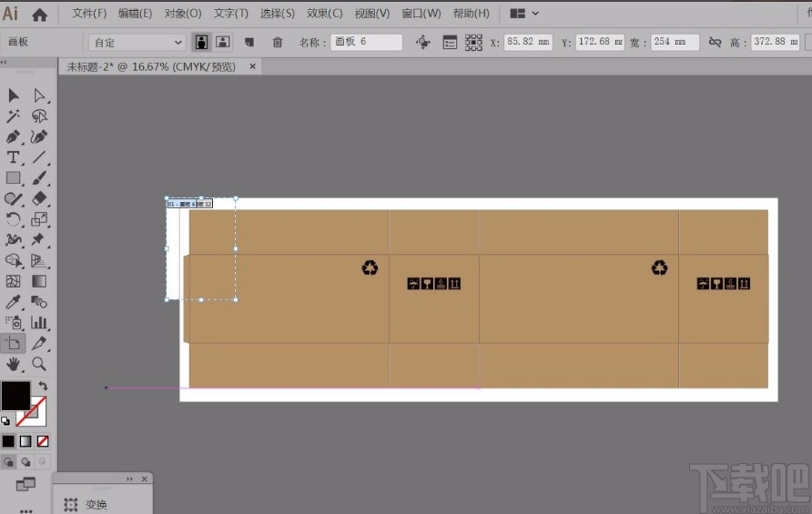Open the 编辑(E) menu
812x514 pixels.
(x=135, y=14)
